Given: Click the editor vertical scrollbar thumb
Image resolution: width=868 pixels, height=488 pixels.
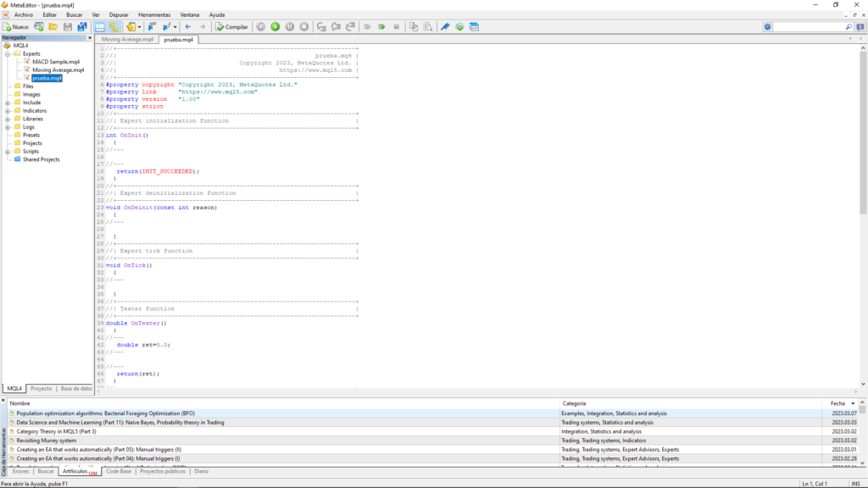Looking at the screenshot, I should [862, 135].
